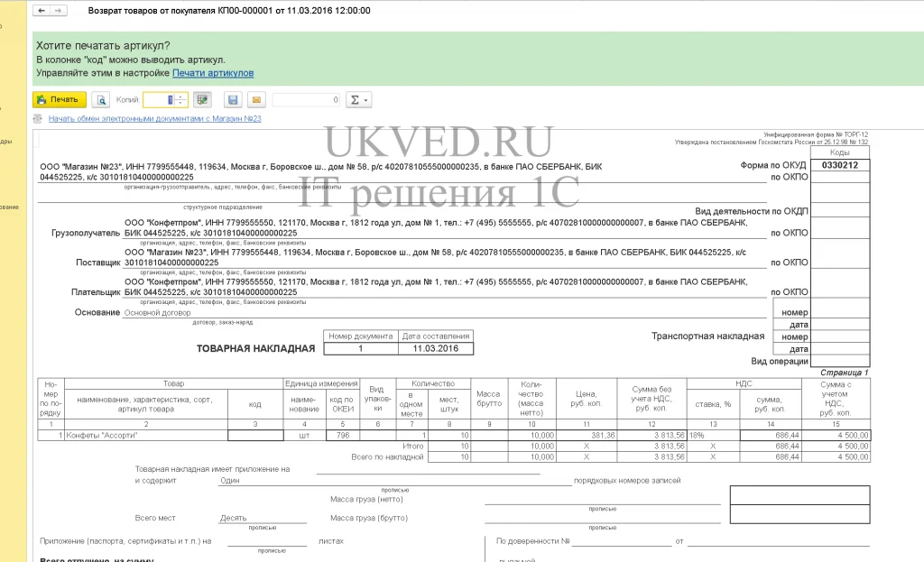Increase the copies count with the up stepper
The image size is (924, 562).
tap(180, 97)
